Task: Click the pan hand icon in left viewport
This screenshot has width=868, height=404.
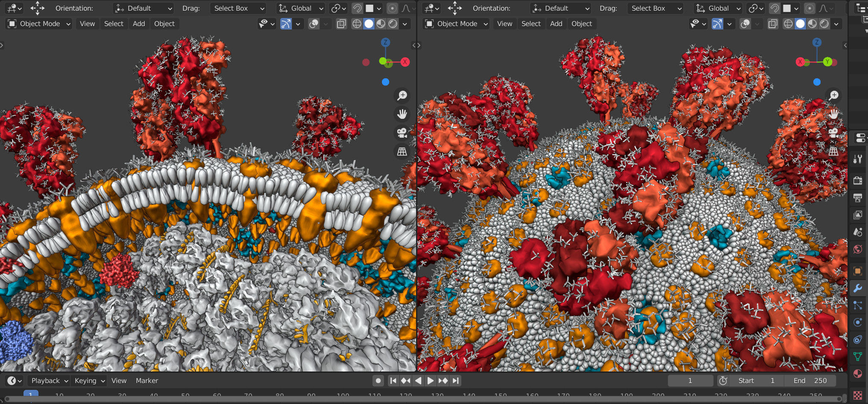Action: tap(402, 114)
